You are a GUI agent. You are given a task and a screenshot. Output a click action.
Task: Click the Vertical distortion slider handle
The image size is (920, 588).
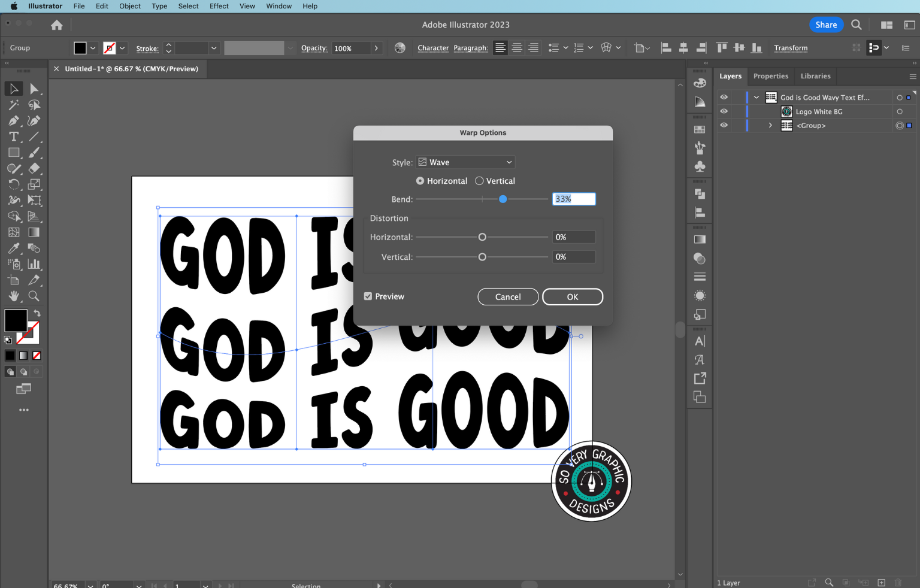[x=482, y=257]
